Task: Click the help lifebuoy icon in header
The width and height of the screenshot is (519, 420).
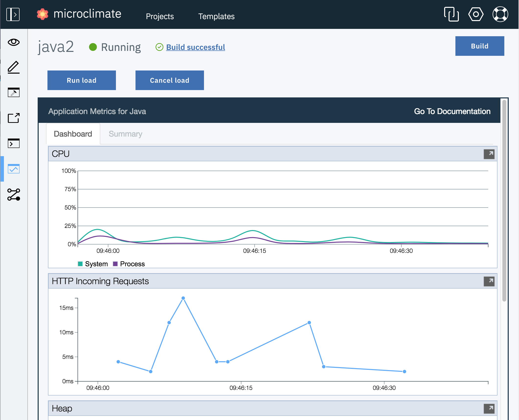Action: tap(500, 14)
